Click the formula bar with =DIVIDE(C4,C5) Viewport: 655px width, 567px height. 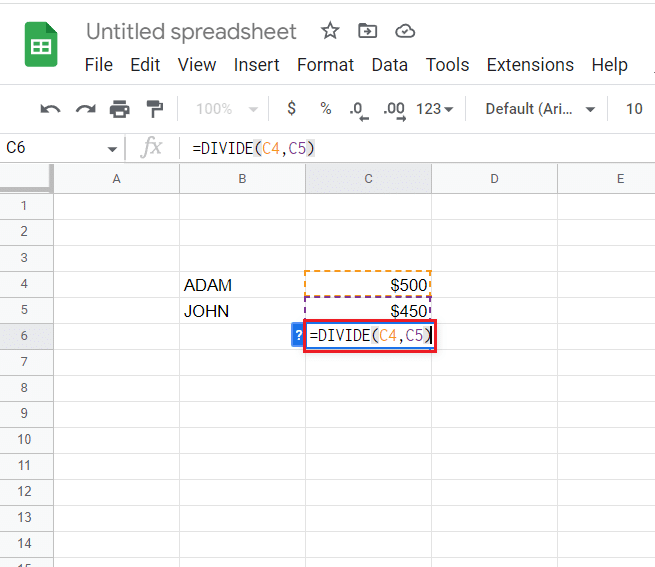[x=417, y=148]
